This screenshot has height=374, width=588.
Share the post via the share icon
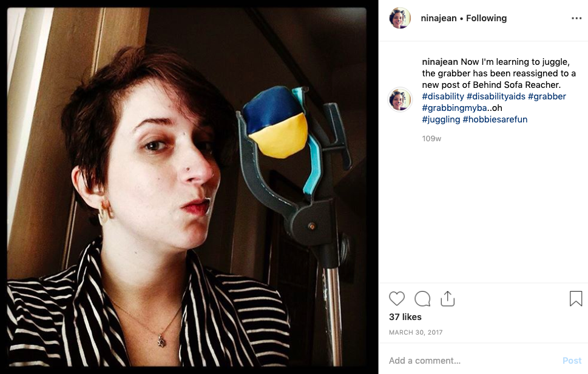pos(447,299)
